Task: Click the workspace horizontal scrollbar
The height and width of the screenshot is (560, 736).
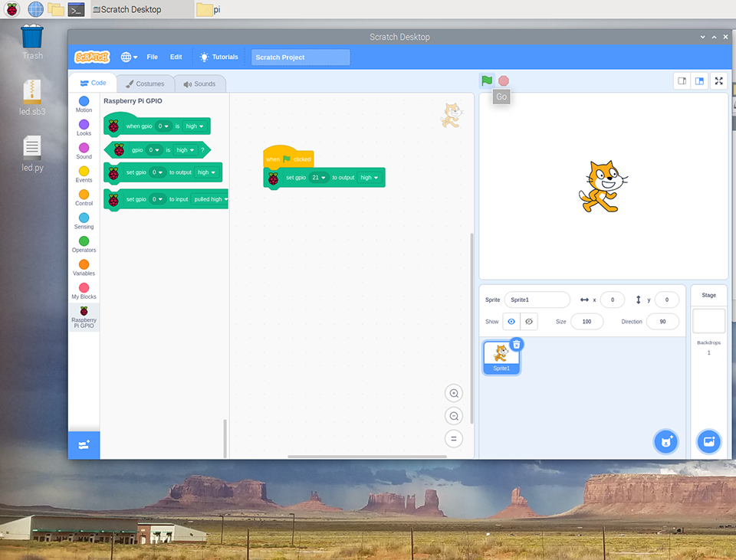Action: pyautogui.click(x=367, y=457)
